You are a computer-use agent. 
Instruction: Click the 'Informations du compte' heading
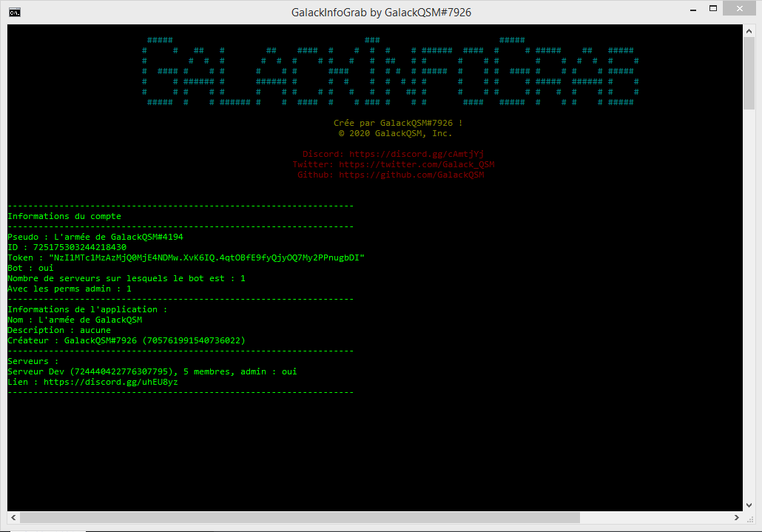pyautogui.click(x=64, y=216)
